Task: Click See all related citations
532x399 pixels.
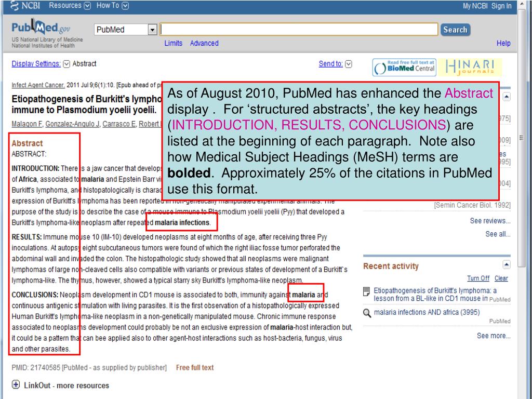Action: click(x=498, y=234)
